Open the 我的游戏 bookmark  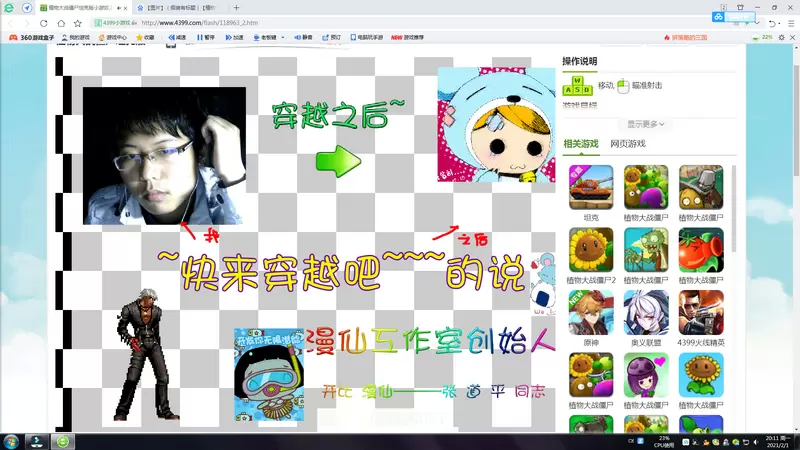pos(76,37)
